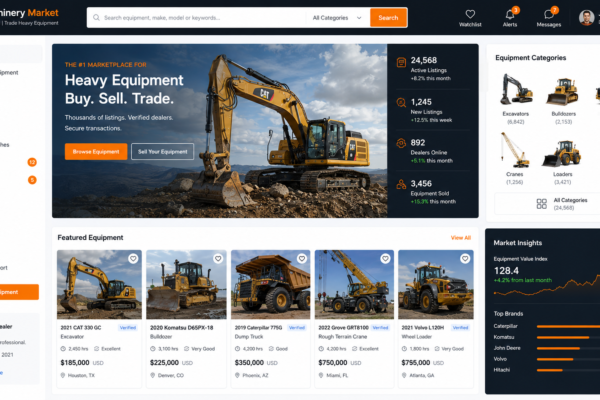Click the Active Listings stat icon
Screen dimensions: 600x400
401,62
